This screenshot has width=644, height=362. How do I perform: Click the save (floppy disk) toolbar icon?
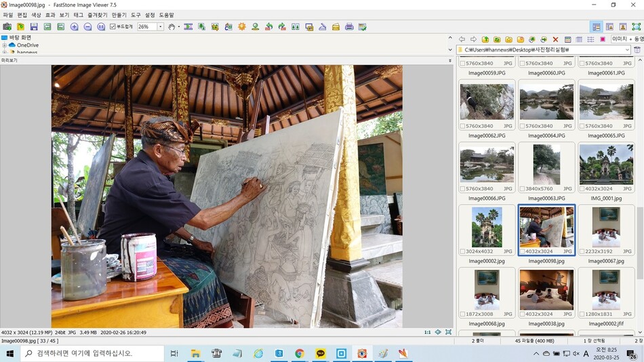[x=34, y=26]
